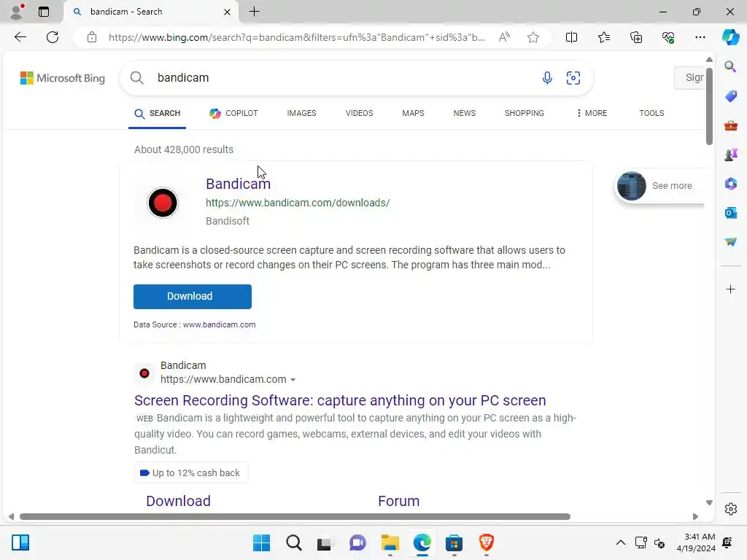
Task: Open sidebar Drop paper plane icon
Action: click(x=730, y=242)
